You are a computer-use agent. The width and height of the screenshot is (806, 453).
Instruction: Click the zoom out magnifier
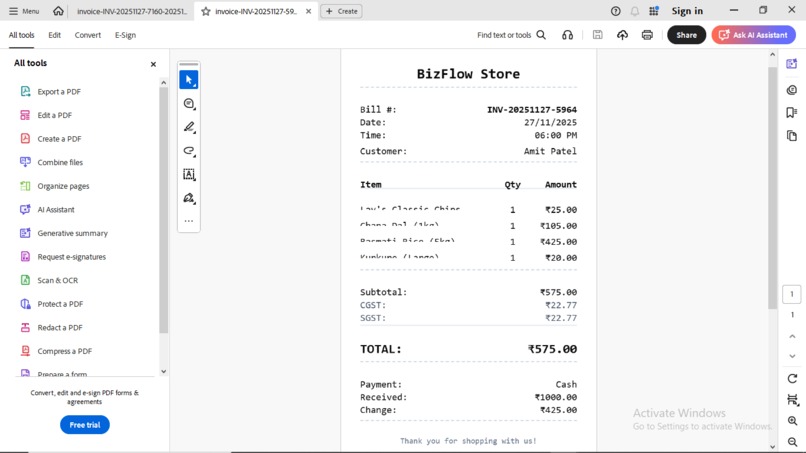(x=792, y=442)
